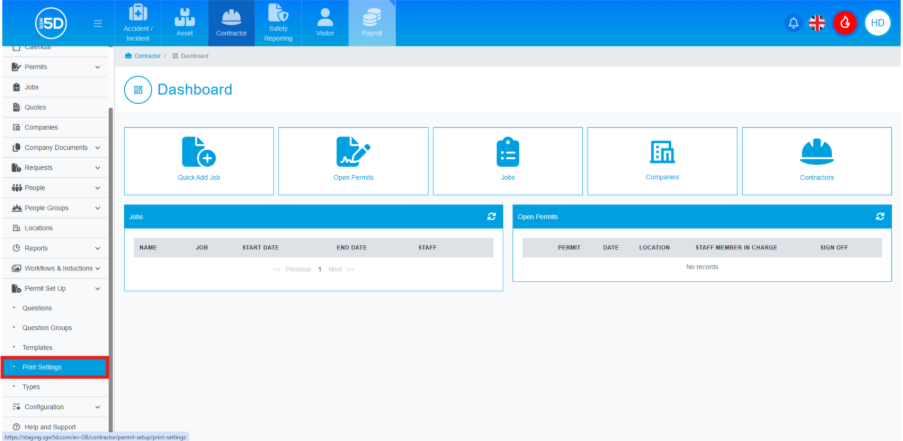Open the UK flag language selector

pos(817,23)
